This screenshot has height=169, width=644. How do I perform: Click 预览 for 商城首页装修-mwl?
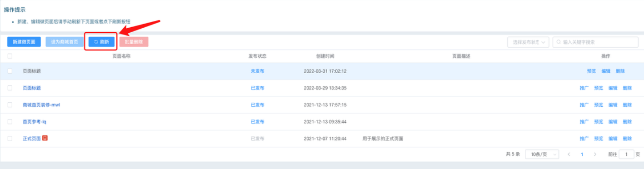pyautogui.click(x=599, y=105)
